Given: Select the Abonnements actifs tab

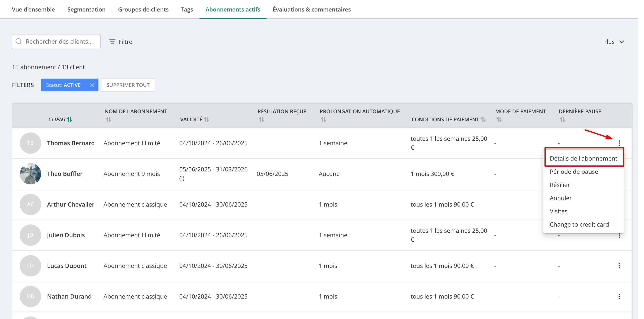Looking at the screenshot, I should (x=233, y=10).
